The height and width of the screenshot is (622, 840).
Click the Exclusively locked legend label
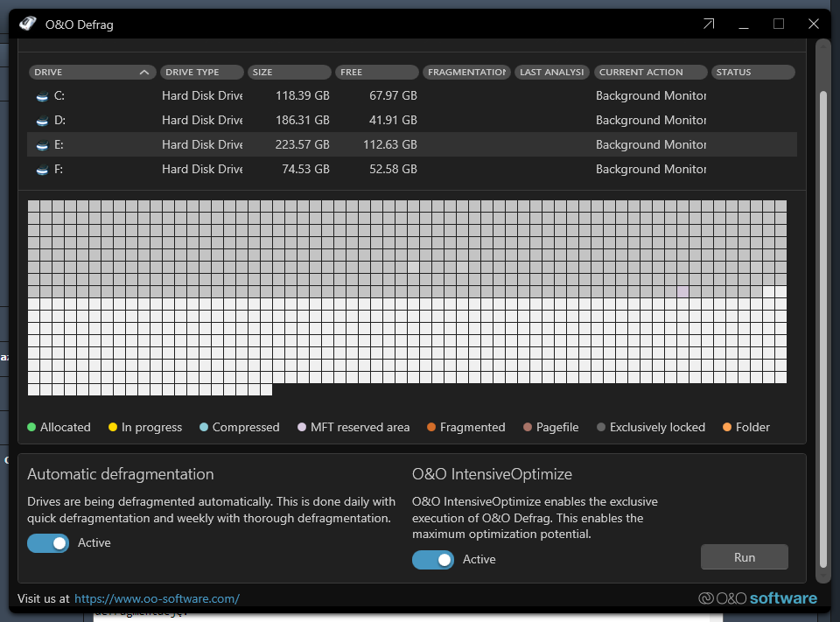[657, 427]
